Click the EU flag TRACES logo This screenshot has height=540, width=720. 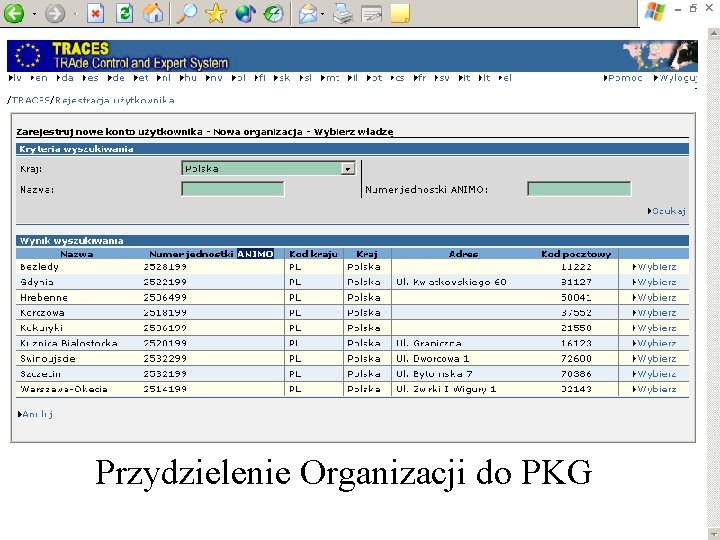[x=28, y=56]
